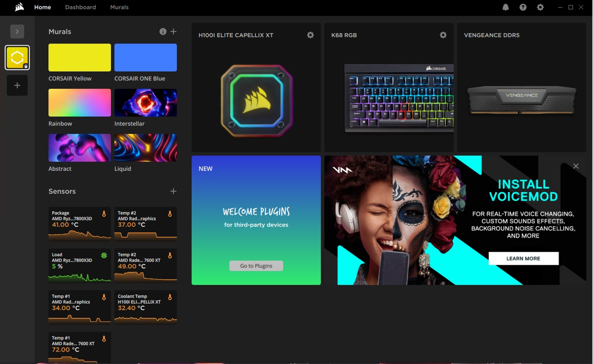Minimize the iCUE window
593x364 pixels.
[x=560, y=7]
